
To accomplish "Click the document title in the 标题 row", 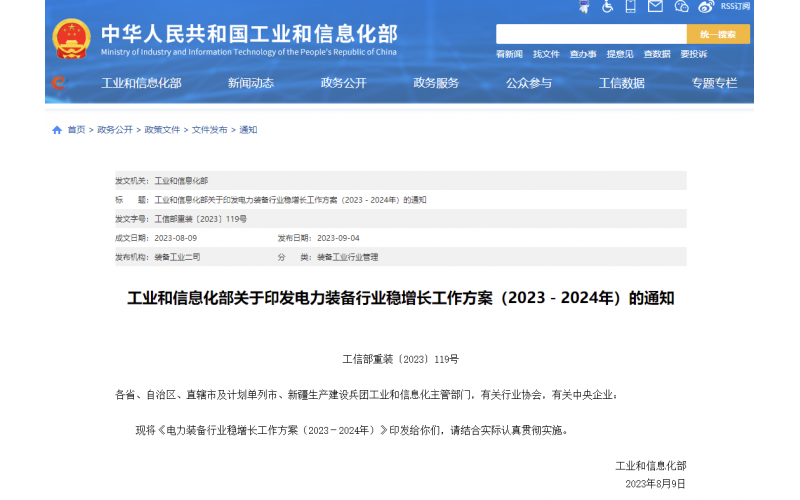I will click(290, 200).
